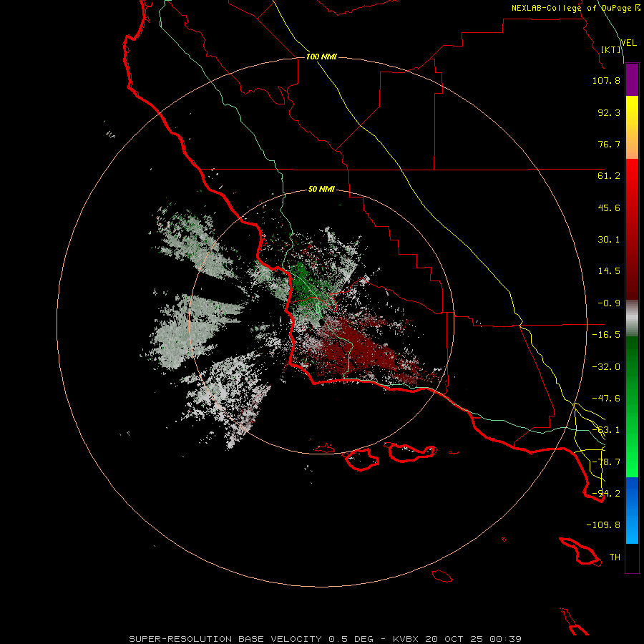Select the -109.8 legend value

coord(603,525)
